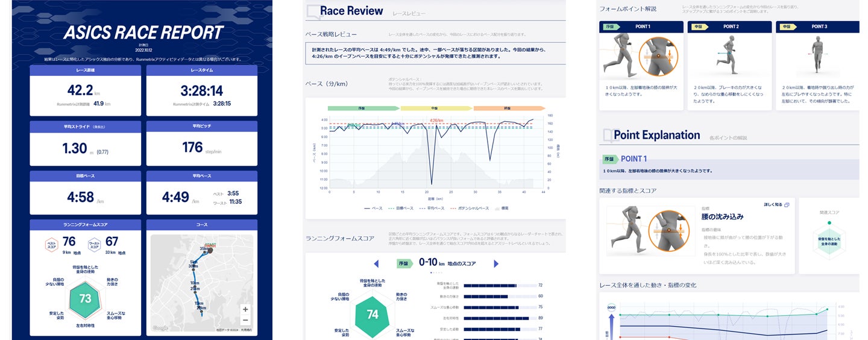
Task: Go to next section score with right arrow
Action: [x=496, y=263]
